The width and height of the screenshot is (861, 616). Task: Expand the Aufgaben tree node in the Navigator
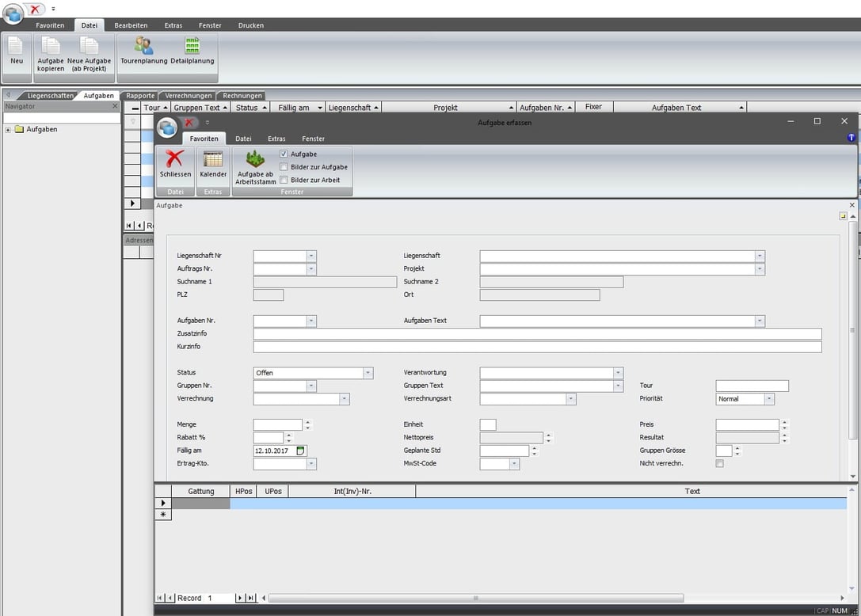coord(8,130)
